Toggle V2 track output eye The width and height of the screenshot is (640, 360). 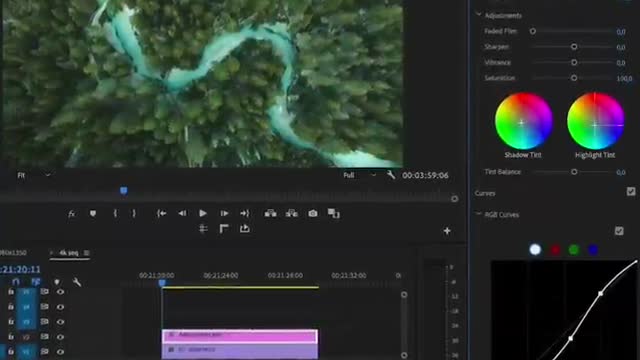[60, 337]
